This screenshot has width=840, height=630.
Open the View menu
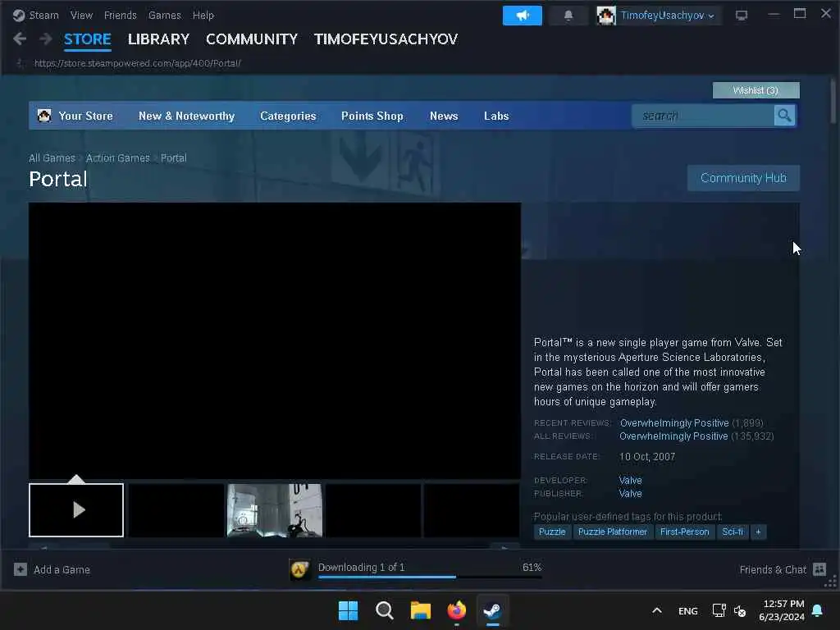pos(81,16)
